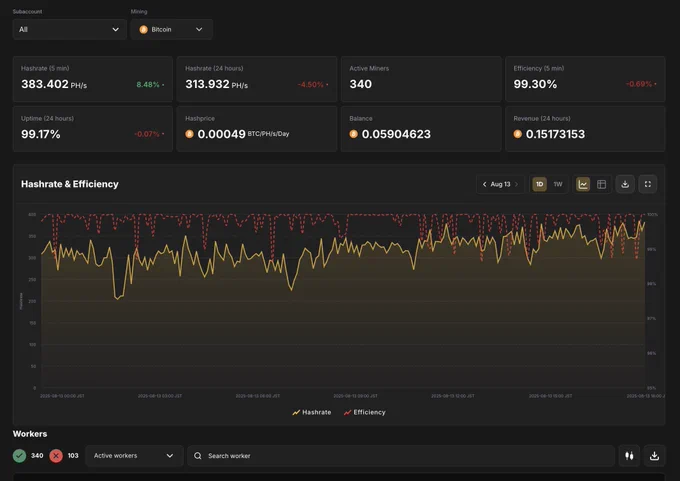Click the Hashrate (24 hours) value 313.932
Image resolution: width=680 pixels, height=481 pixels.
coord(207,84)
